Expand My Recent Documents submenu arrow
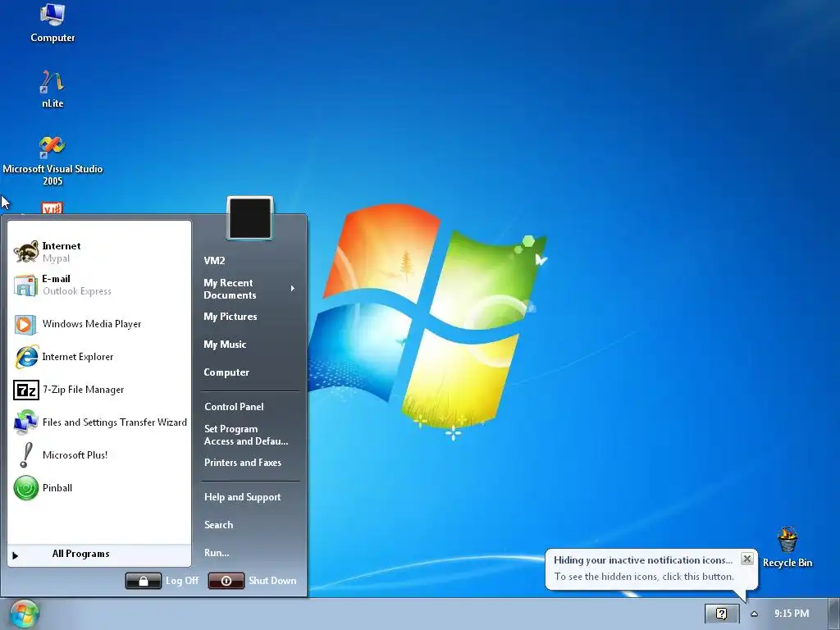The width and height of the screenshot is (840, 630). pyautogui.click(x=293, y=289)
